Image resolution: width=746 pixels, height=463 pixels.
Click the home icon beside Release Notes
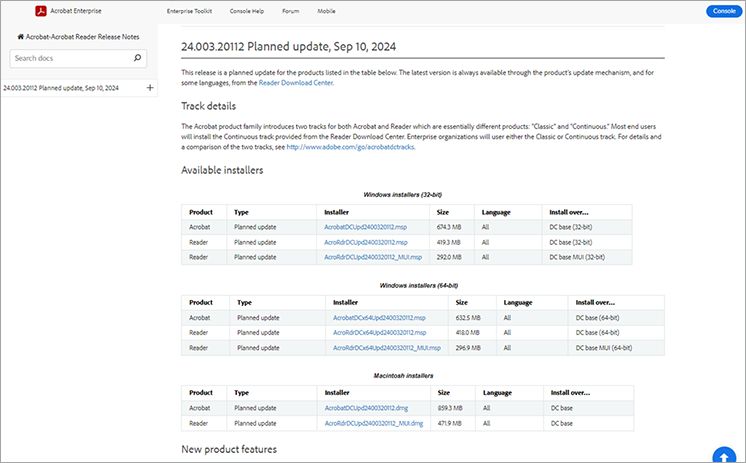(20, 36)
